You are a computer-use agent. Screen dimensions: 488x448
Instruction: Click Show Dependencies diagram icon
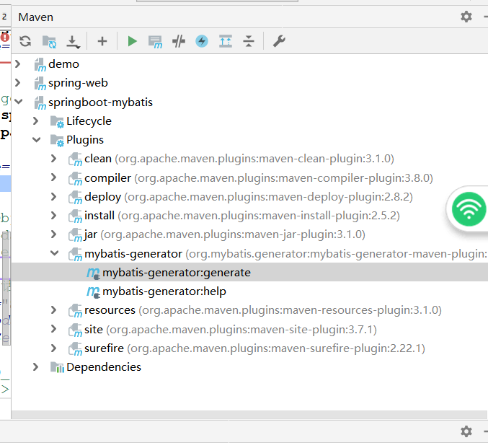click(x=226, y=41)
